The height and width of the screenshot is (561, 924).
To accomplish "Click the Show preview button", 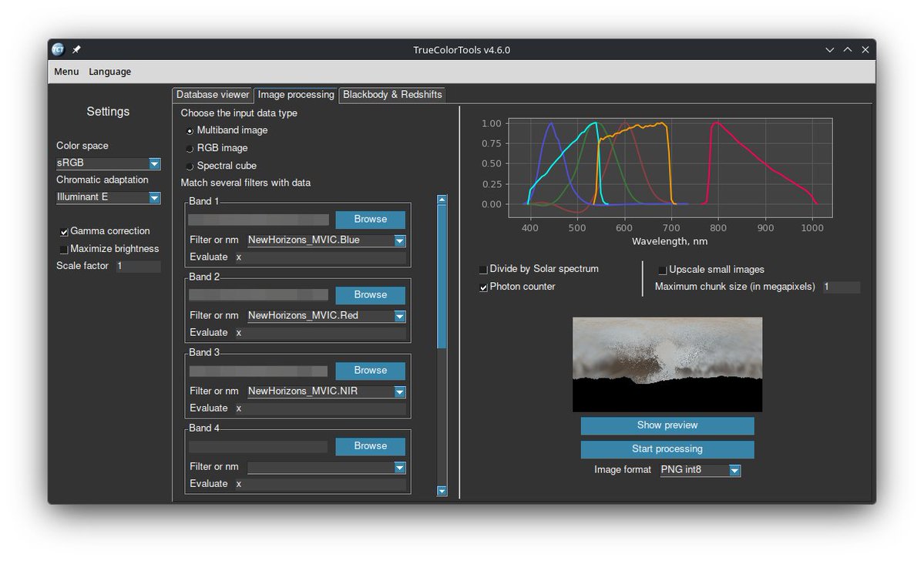I will pos(667,425).
